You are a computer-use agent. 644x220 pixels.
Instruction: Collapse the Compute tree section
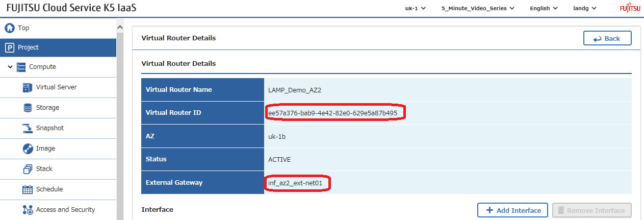10,67
